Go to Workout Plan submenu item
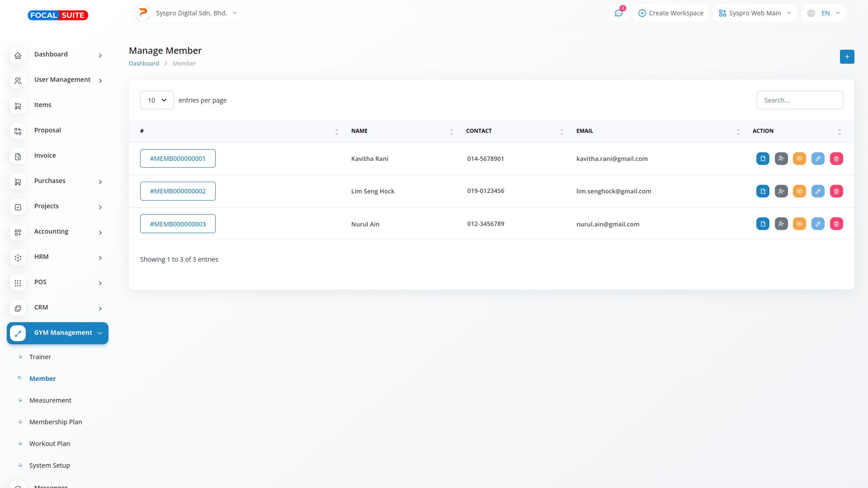The height and width of the screenshot is (488, 868). click(x=50, y=444)
